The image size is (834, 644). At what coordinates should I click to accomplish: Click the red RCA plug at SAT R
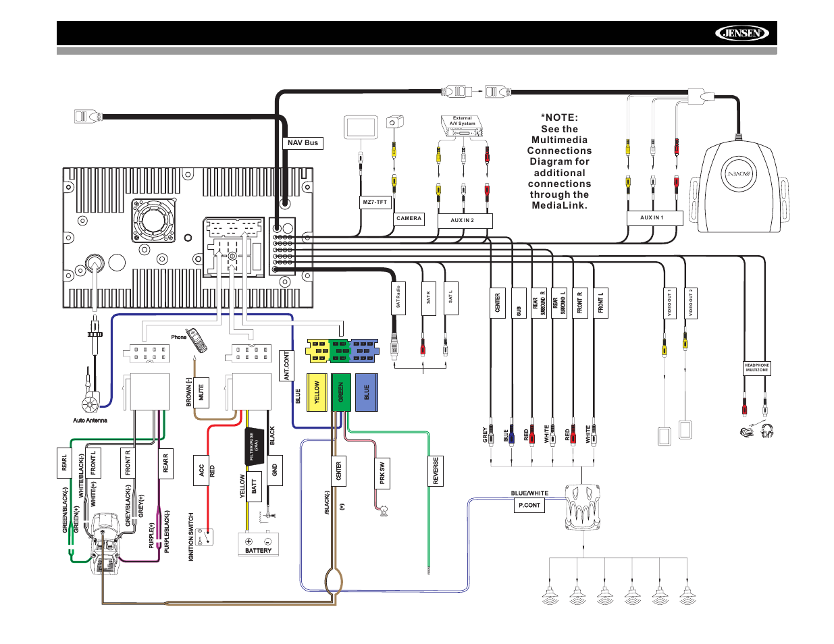click(x=423, y=349)
